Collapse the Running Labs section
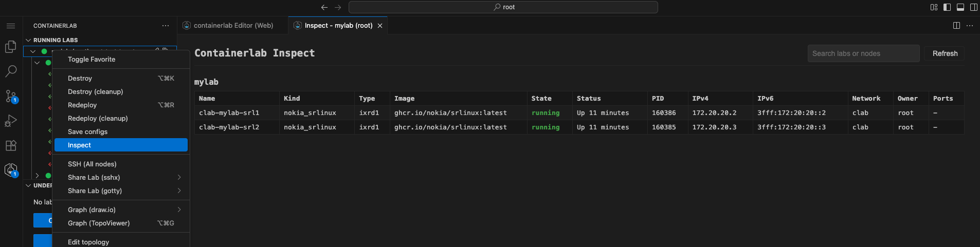Image resolution: width=980 pixels, height=247 pixels. coord(28,40)
